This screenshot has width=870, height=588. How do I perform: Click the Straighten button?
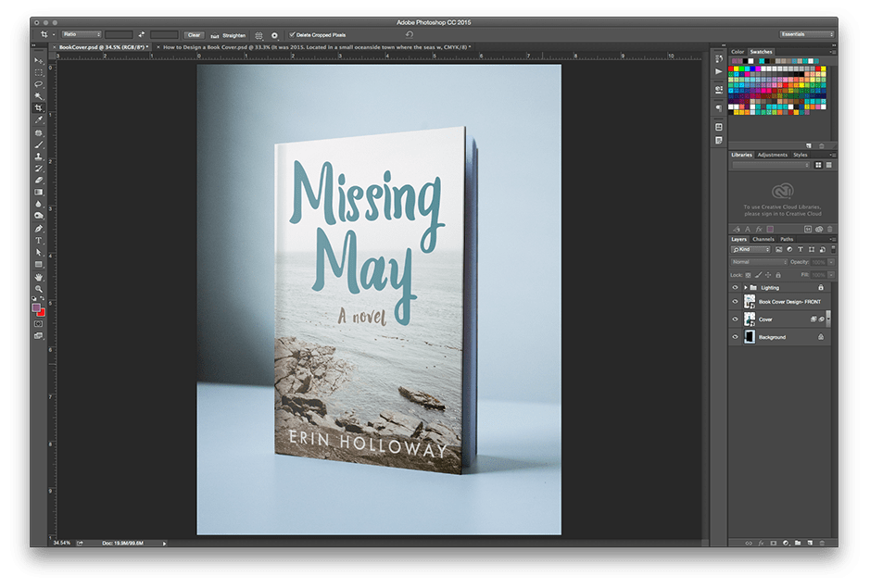tap(230, 34)
